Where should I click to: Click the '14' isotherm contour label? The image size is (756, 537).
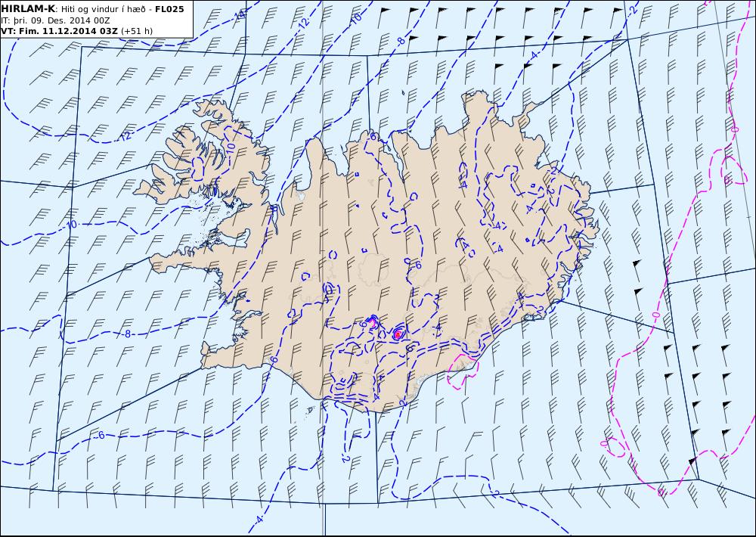click(x=239, y=15)
